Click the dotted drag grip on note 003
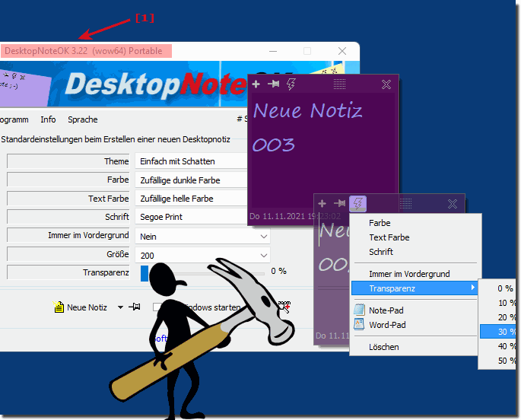Screen dimensions: 521x420 point(339,84)
